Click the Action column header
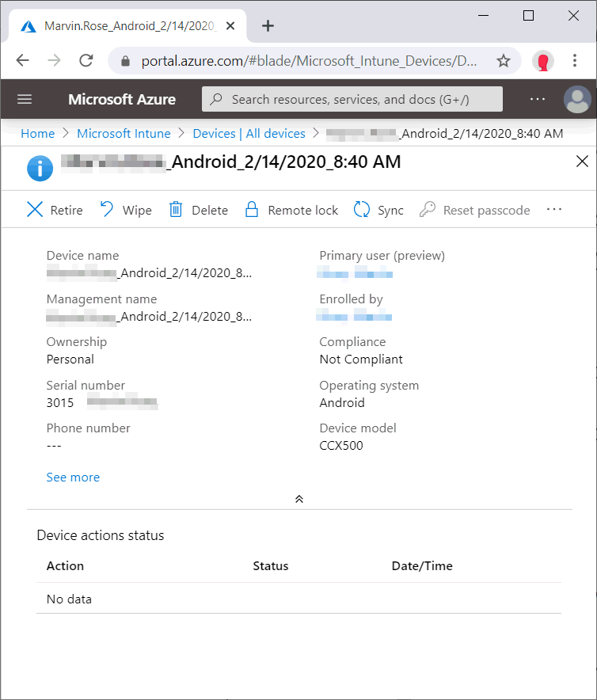This screenshot has height=700, width=597. click(65, 565)
